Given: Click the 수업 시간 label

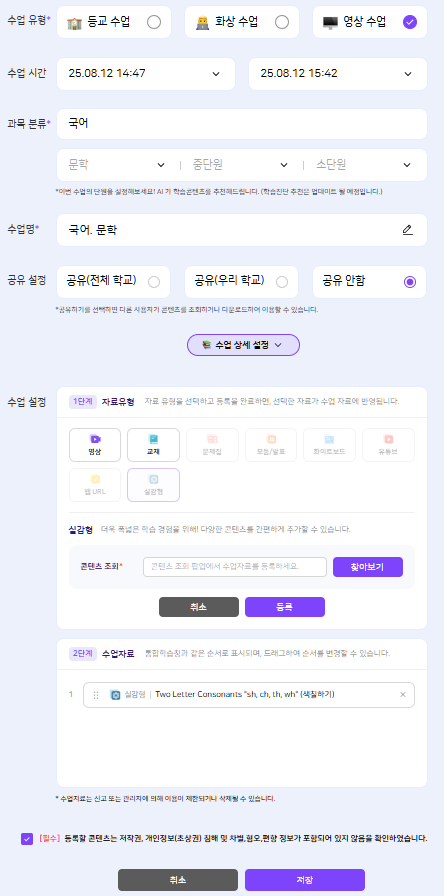Looking at the screenshot, I should (27, 73).
